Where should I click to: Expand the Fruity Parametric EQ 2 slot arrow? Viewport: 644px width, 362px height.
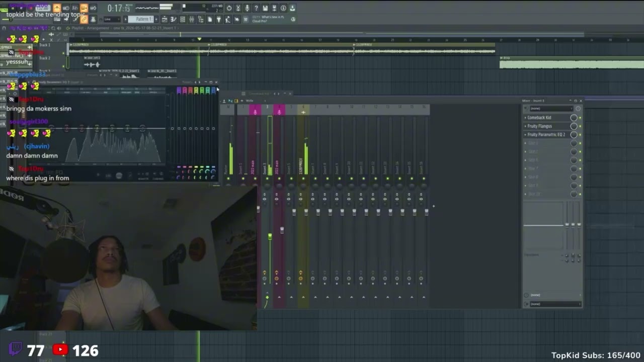pyautogui.click(x=525, y=135)
